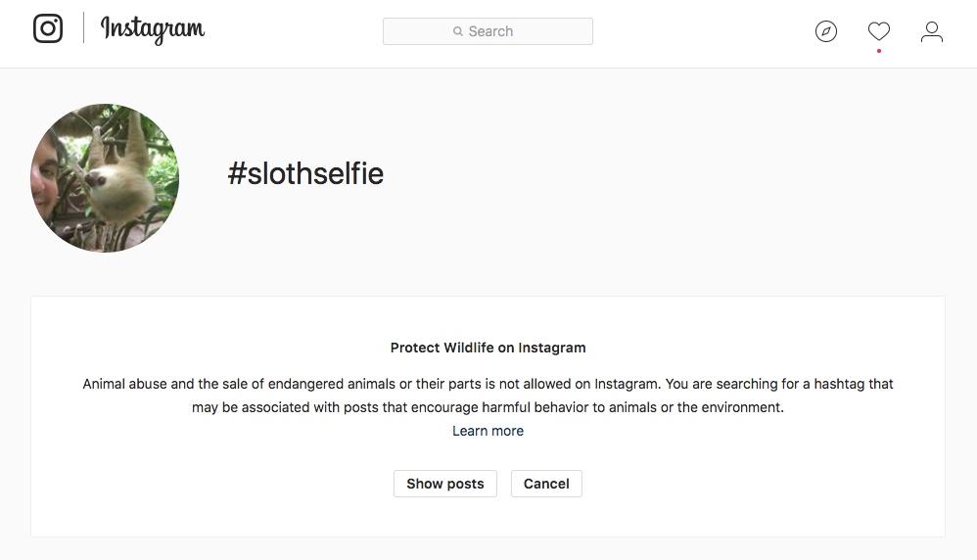Click the magnifier icon in Search

click(458, 31)
